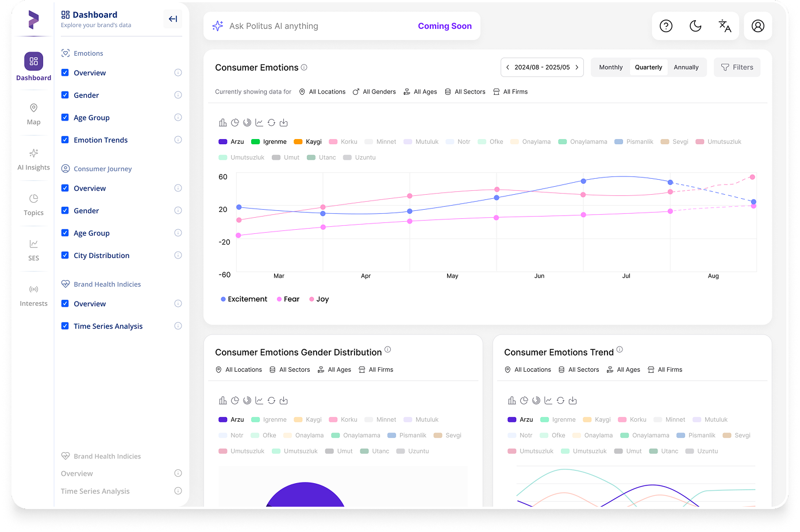Refresh the Consumer Emotions chart
The image size is (800, 532).
coord(271,122)
